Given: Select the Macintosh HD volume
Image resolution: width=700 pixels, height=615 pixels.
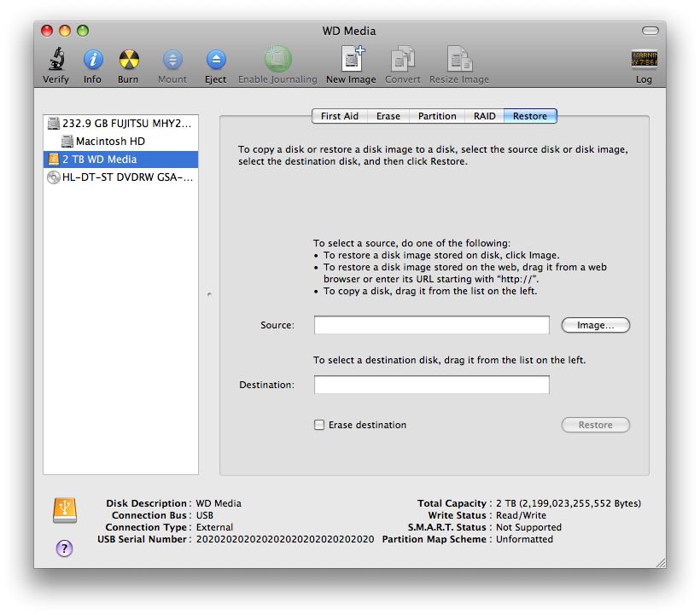Looking at the screenshot, I should click(x=120, y=142).
